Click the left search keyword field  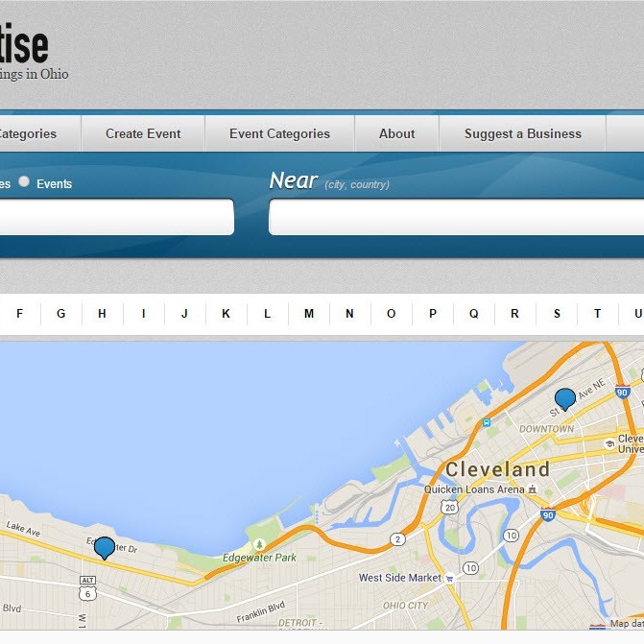coord(115,217)
